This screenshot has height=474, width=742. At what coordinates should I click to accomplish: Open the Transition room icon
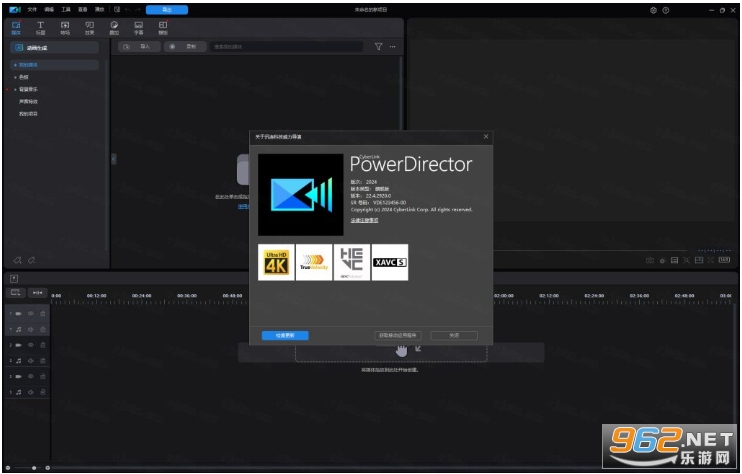[65, 27]
